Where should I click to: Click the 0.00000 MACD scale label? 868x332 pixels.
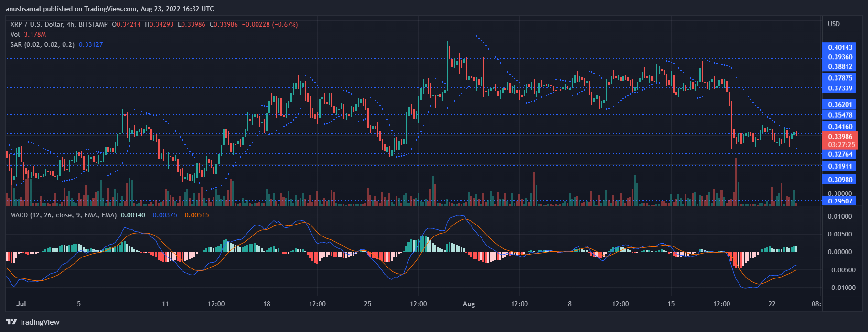[840, 252]
